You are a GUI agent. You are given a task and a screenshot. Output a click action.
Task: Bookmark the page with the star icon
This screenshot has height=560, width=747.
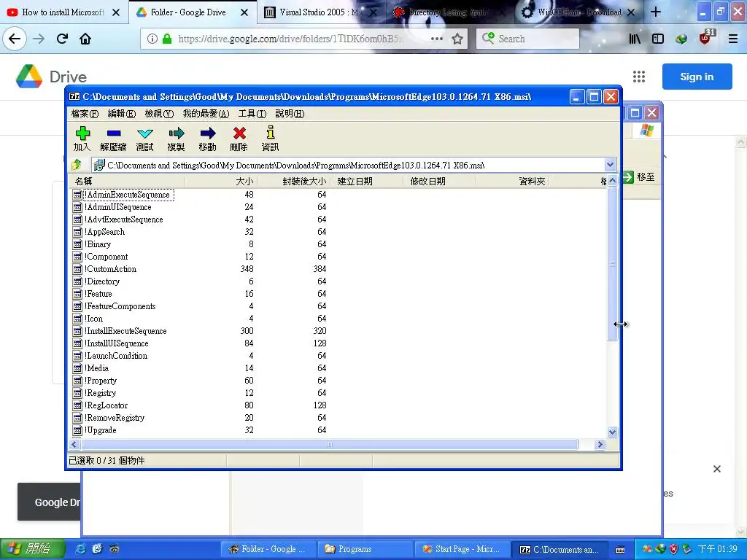click(x=457, y=39)
